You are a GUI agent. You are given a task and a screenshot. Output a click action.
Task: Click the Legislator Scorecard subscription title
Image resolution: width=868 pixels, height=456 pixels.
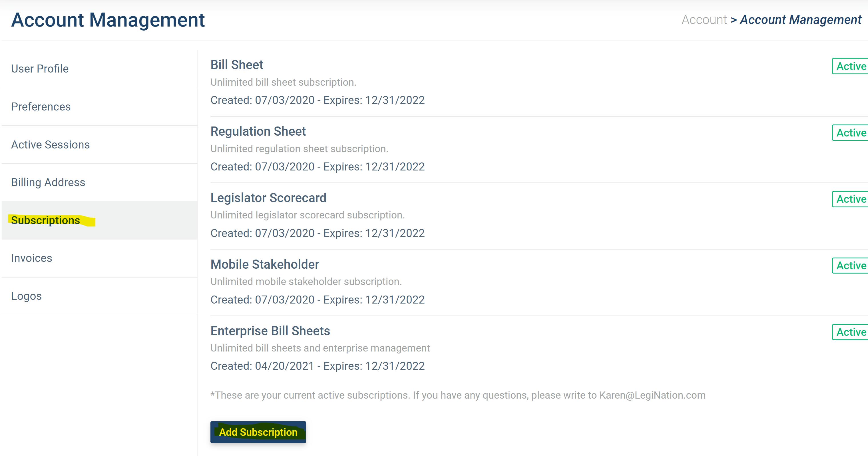tap(268, 198)
